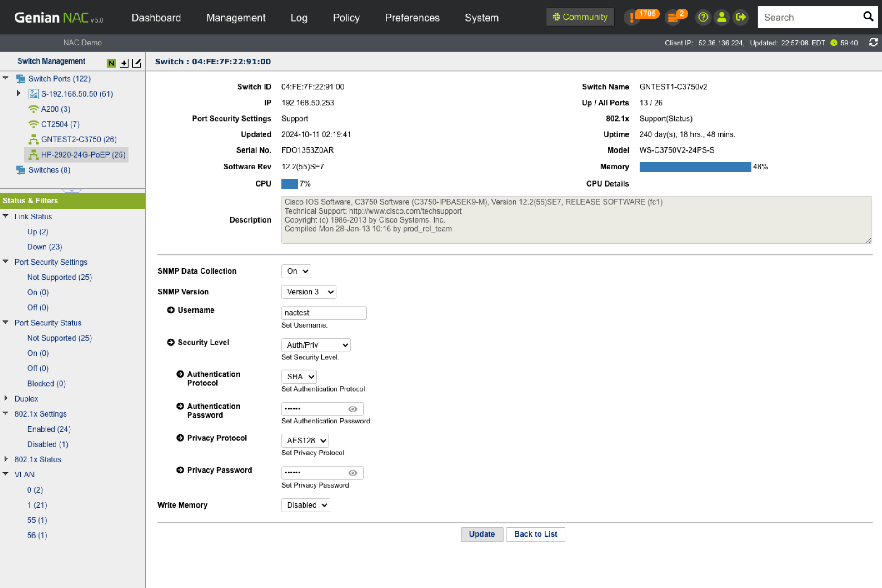The width and height of the screenshot is (882, 588).
Task: Show the Authentication Password with eye icon
Action: 353,409
